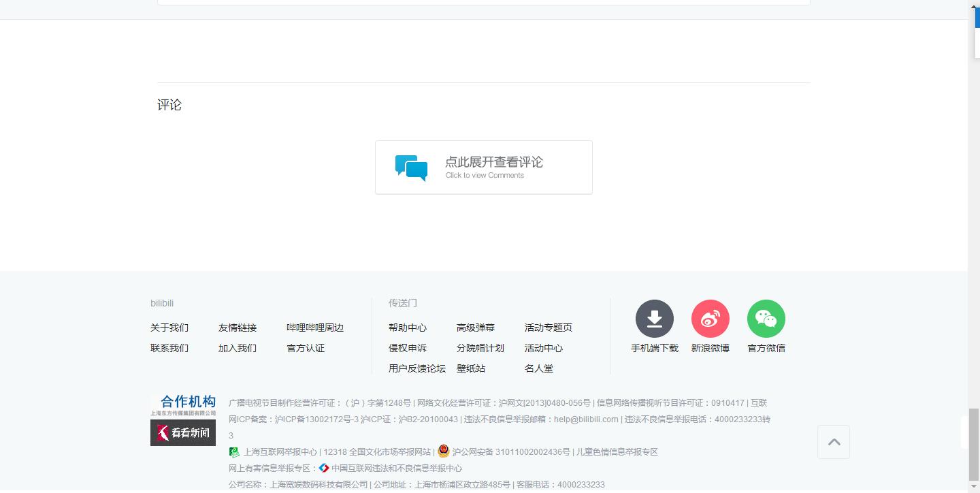This screenshot has height=493, width=980.
Task: Go to 帮助中心 help center
Action: (408, 328)
